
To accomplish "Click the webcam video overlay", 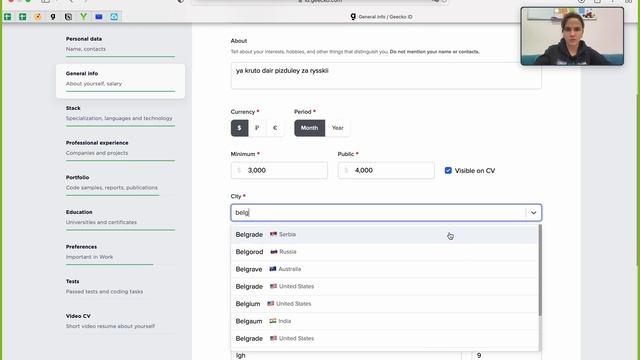I will click(572, 36).
